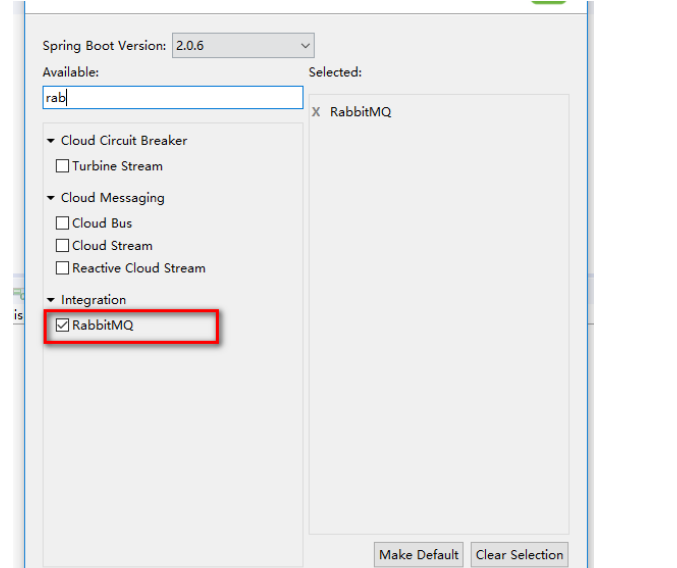This screenshot has width=677, height=568.
Task: Click the Cloud Stream label
Action: (112, 246)
